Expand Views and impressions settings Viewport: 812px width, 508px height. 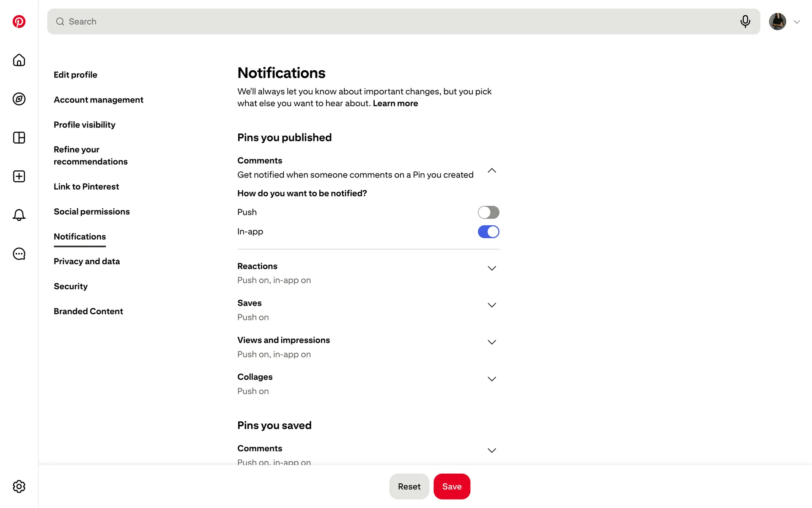coord(491,342)
